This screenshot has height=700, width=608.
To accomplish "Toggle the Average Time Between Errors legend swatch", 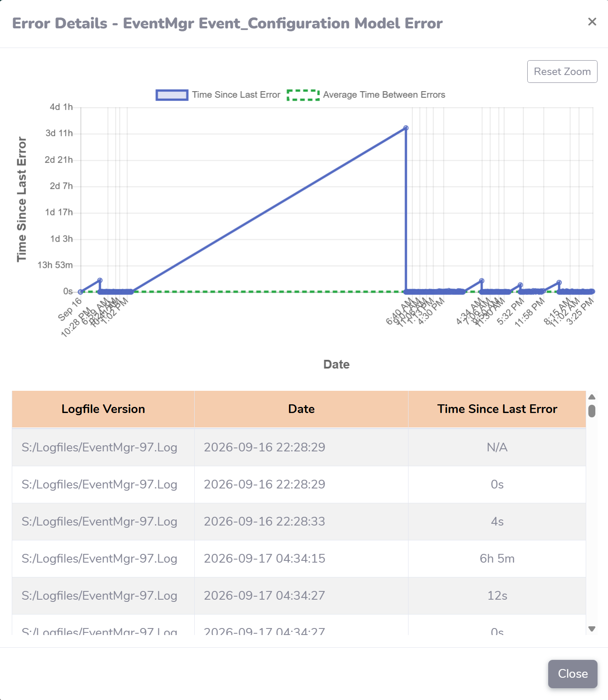I will pos(303,95).
